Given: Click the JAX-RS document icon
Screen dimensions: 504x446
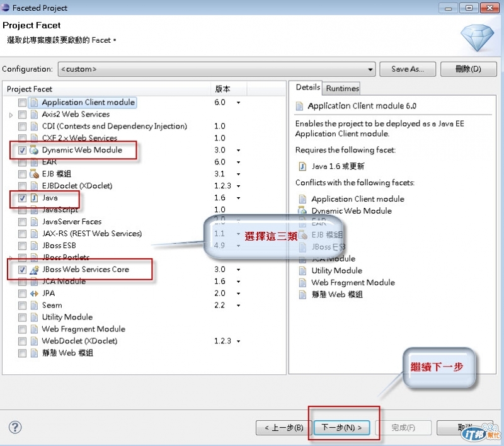Looking at the screenshot, I should pos(34,234).
